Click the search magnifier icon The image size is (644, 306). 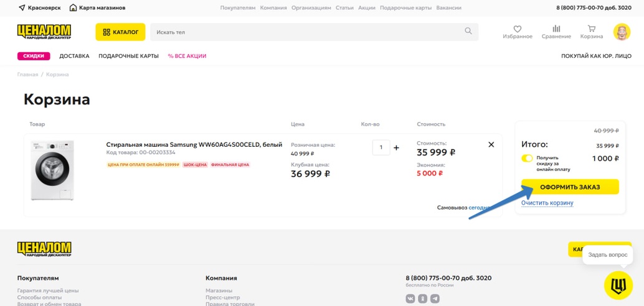tap(468, 30)
